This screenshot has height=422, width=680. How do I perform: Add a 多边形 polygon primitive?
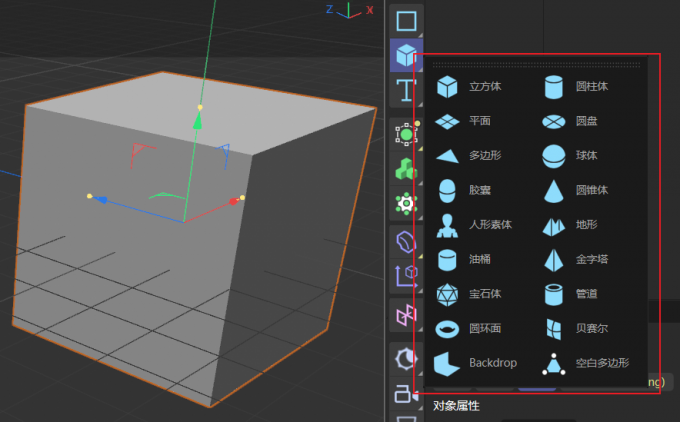[468, 155]
